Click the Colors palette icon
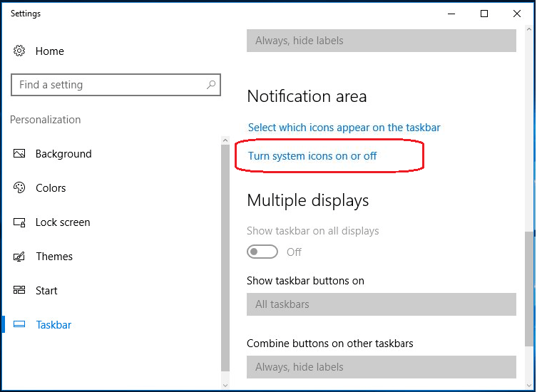 (20, 188)
